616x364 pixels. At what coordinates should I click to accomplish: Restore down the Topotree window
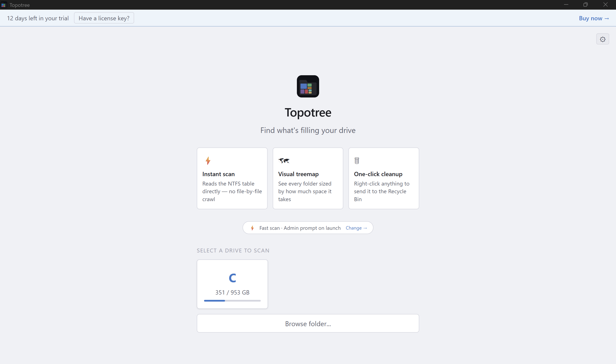(x=586, y=5)
